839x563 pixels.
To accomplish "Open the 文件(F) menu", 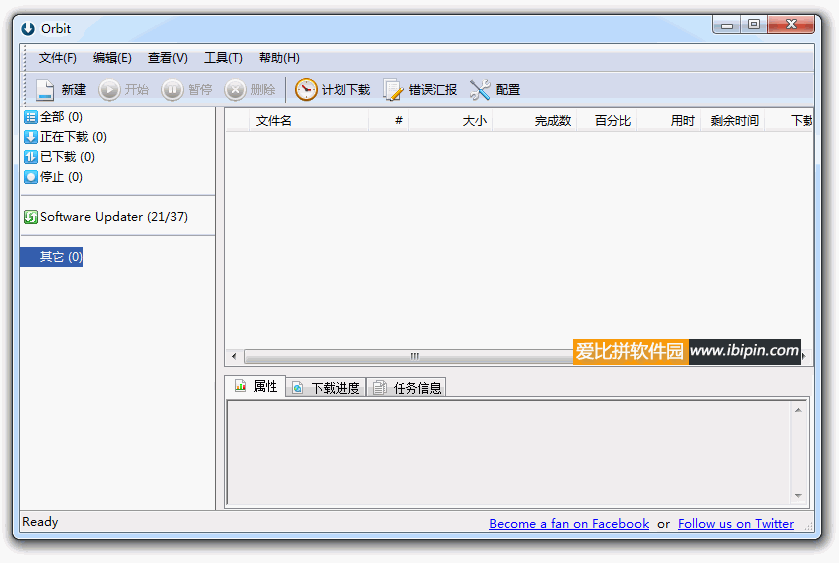I will (x=57, y=58).
